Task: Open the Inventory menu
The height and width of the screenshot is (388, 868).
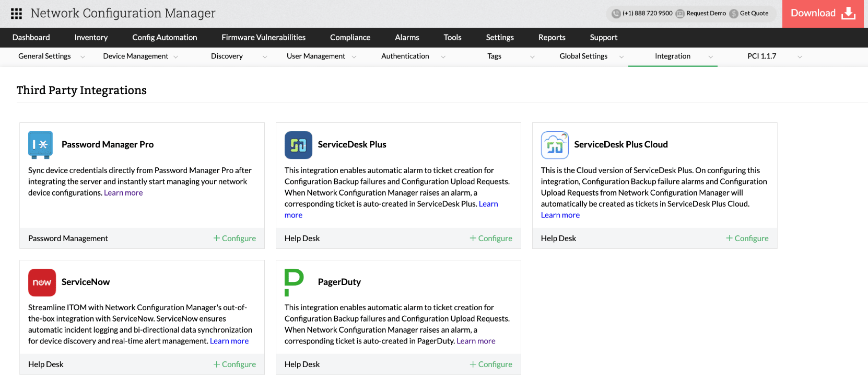Action: (91, 38)
